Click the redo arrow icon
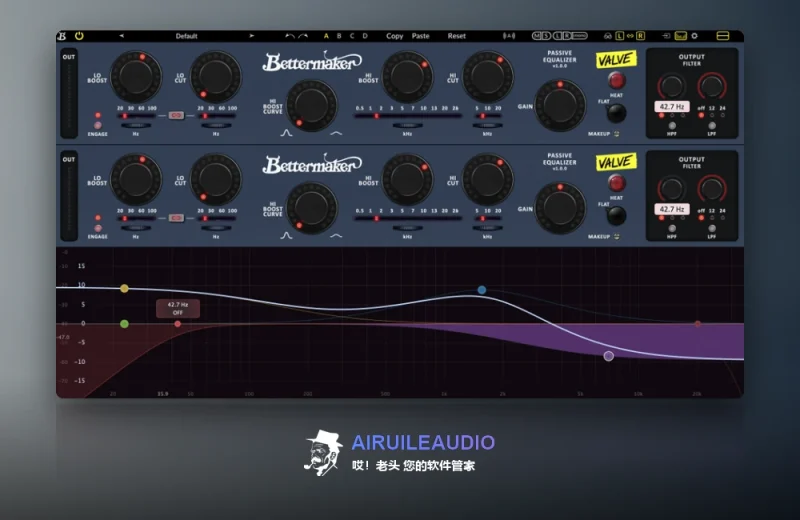The image size is (800, 520). coord(303,36)
